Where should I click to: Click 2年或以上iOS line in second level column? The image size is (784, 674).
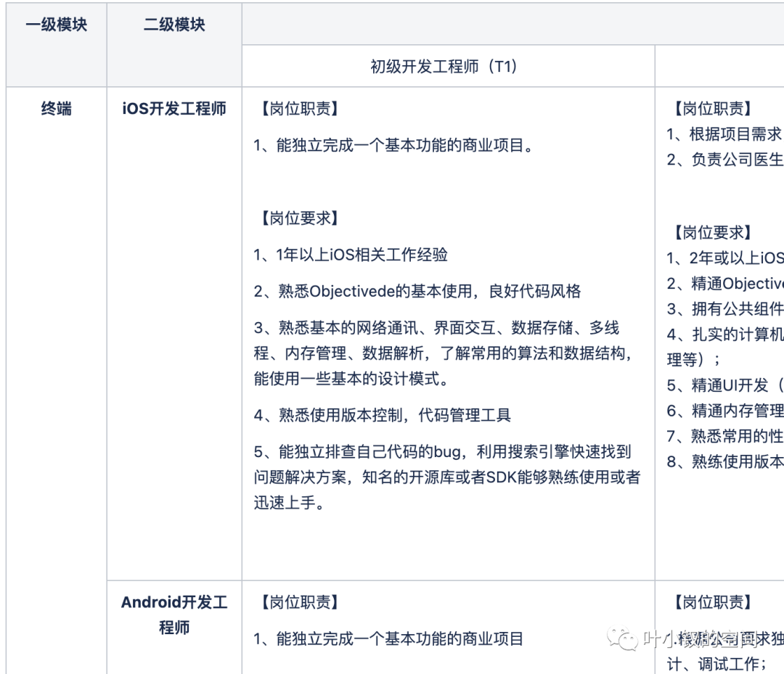pyautogui.click(x=724, y=258)
